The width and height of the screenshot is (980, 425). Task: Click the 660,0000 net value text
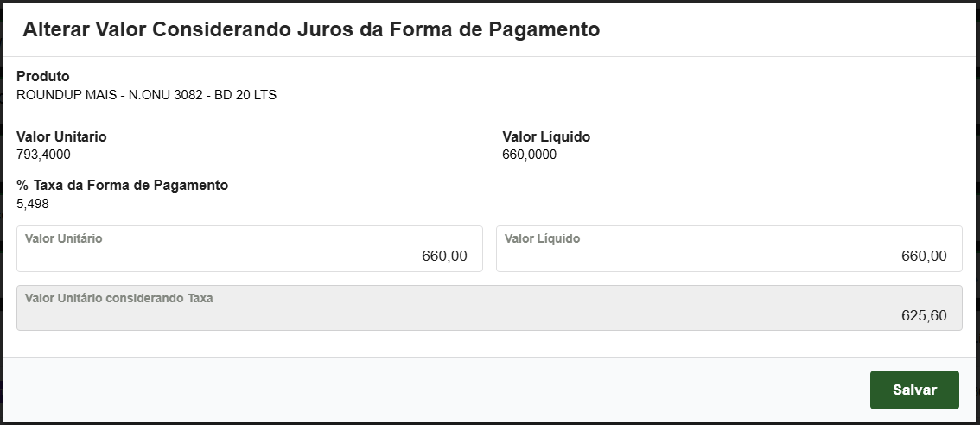pos(529,155)
